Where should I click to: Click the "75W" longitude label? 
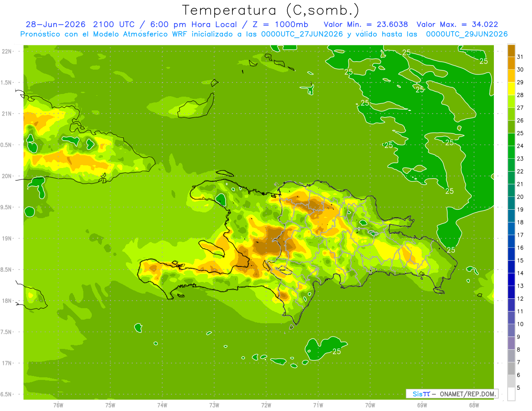[110, 405]
